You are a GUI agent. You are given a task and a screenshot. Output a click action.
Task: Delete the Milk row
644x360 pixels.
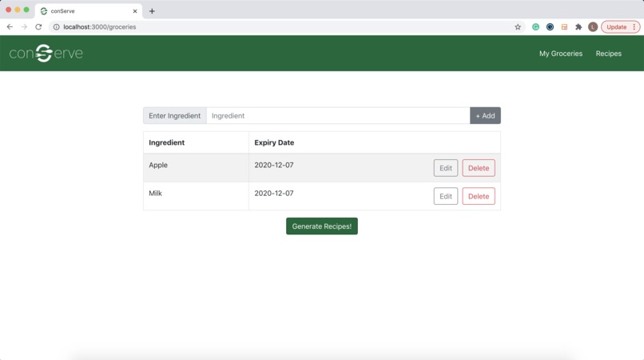click(x=479, y=196)
